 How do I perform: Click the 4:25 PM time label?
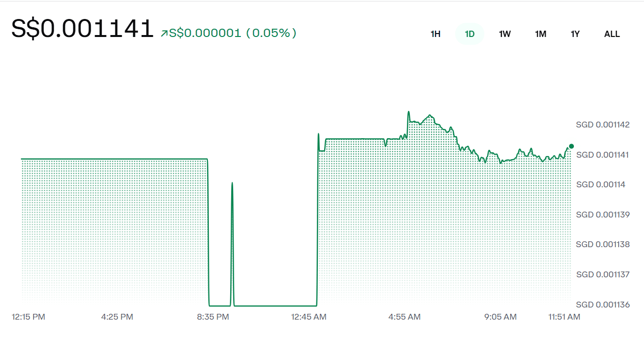117,317
